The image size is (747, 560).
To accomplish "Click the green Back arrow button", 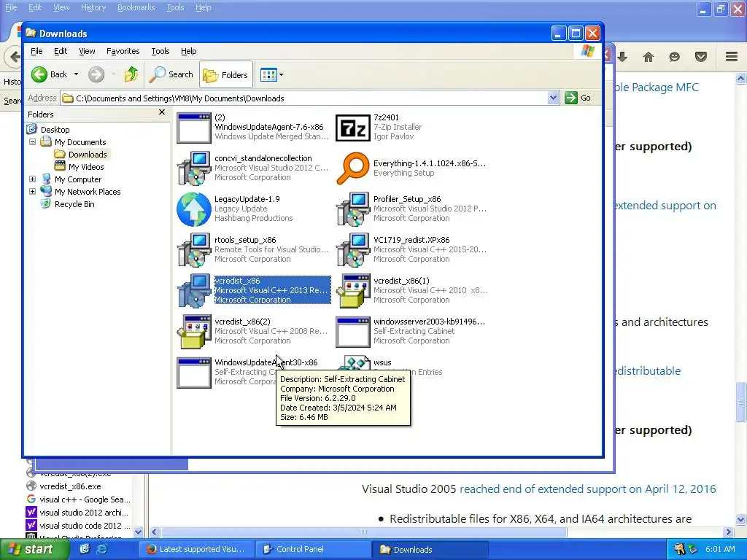I will 39,74.
